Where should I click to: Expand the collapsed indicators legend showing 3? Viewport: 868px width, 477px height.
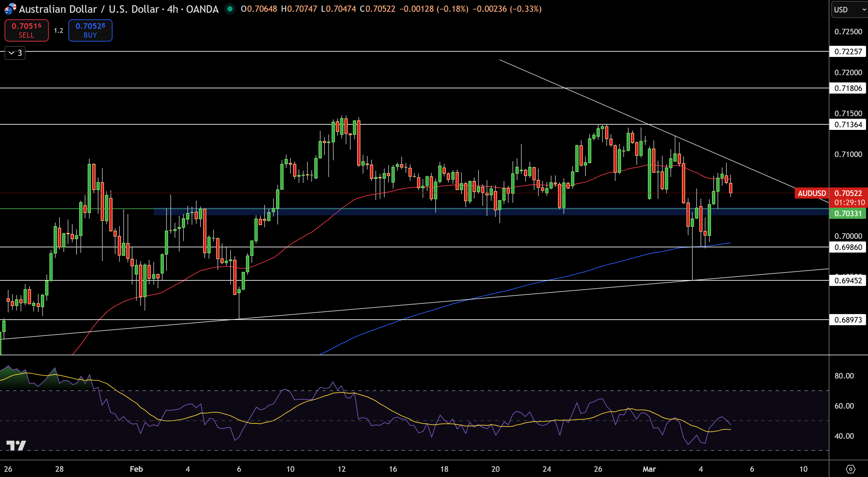click(15, 53)
